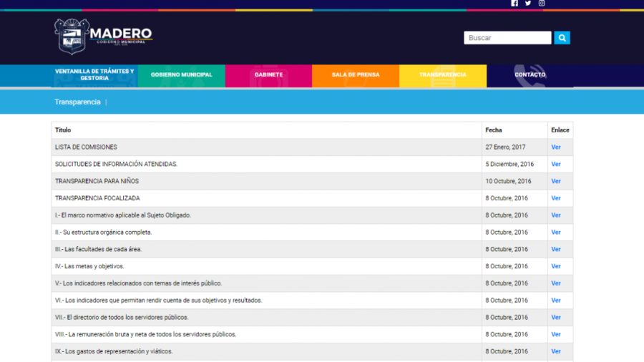Image resolution: width=644 pixels, height=362 pixels.
Task: Open the Gabinete menu item
Action: [268, 75]
